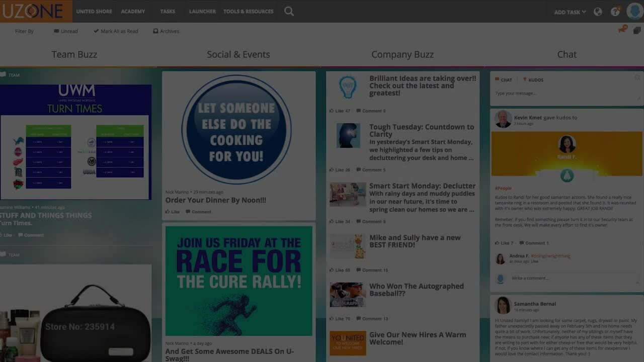Open the ACADEMY menu
Screen dimensions: 644x362
(133, 11)
